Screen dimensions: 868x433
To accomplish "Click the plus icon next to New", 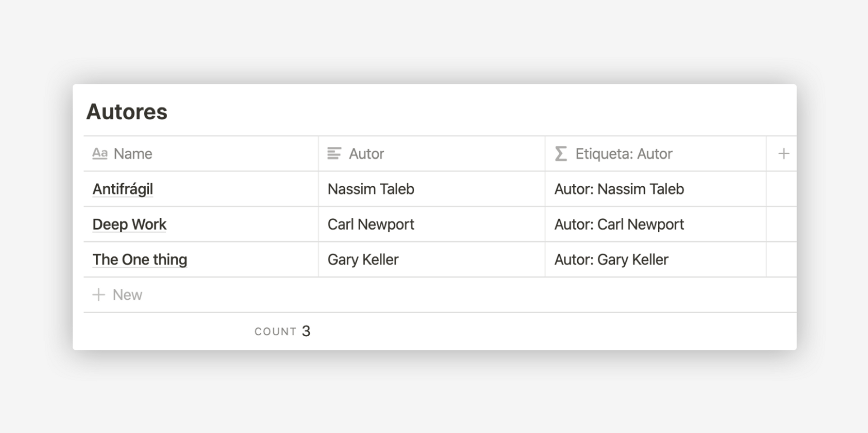I will pos(99,295).
